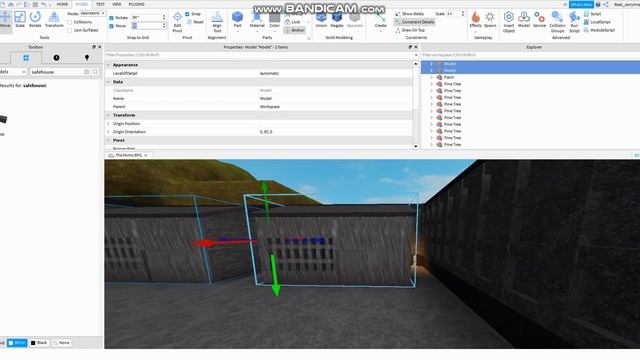The width and height of the screenshot is (640, 360).
Task: Select the Move tool
Action: 5,20
